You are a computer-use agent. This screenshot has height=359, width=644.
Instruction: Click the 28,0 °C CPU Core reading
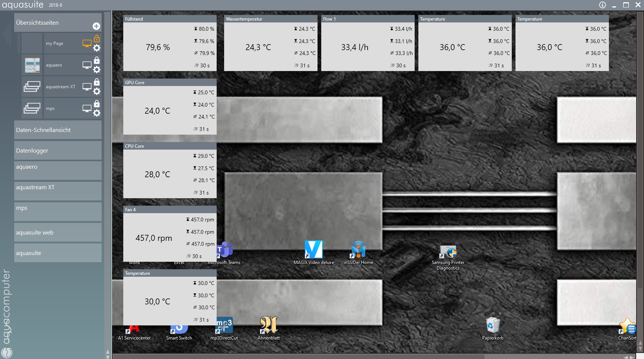point(157,174)
